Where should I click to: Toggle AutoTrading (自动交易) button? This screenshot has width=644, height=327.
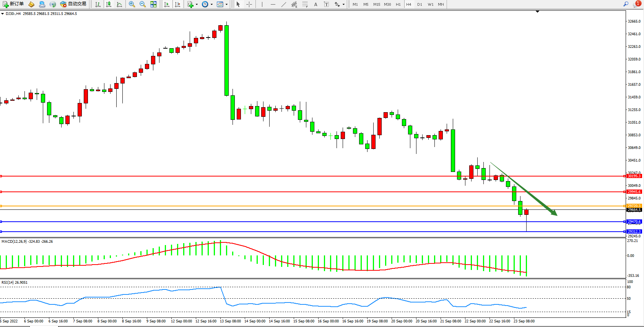(73, 4)
